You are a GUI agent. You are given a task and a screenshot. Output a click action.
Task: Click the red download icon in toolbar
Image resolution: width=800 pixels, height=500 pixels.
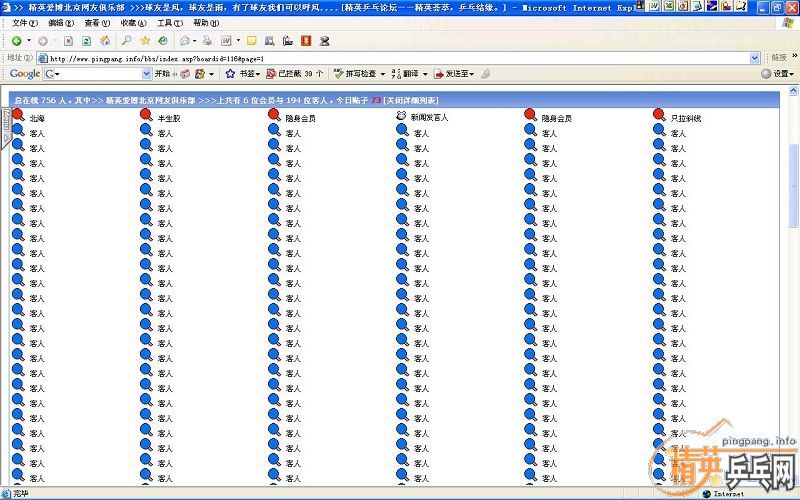[x=306, y=41]
